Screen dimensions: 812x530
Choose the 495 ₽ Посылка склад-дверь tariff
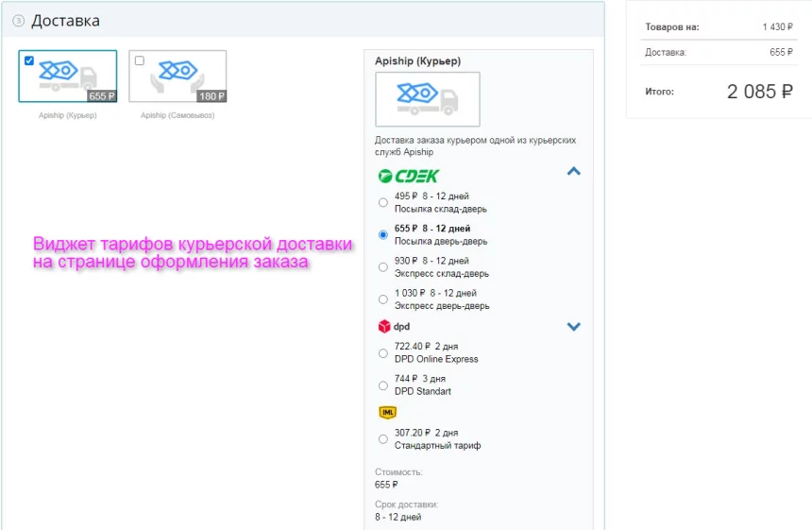pos(382,202)
